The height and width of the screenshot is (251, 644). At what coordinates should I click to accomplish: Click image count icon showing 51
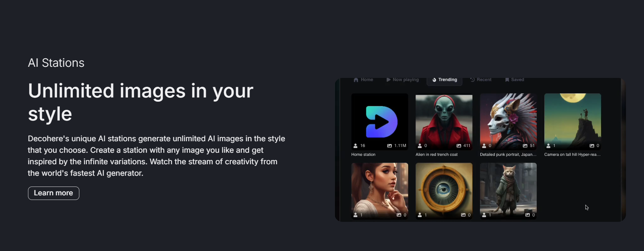tap(525, 146)
